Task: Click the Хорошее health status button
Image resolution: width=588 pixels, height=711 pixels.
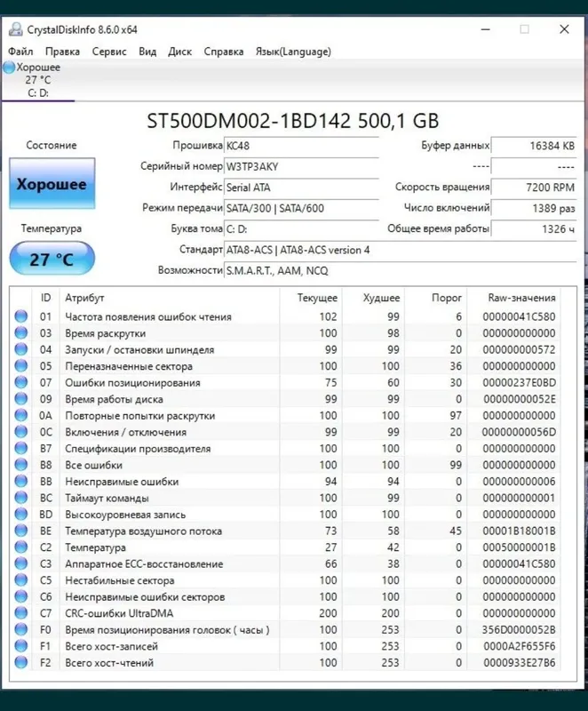Action: click(52, 184)
